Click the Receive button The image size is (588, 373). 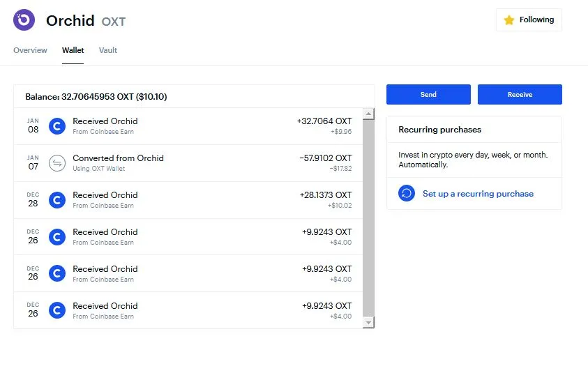520,94
